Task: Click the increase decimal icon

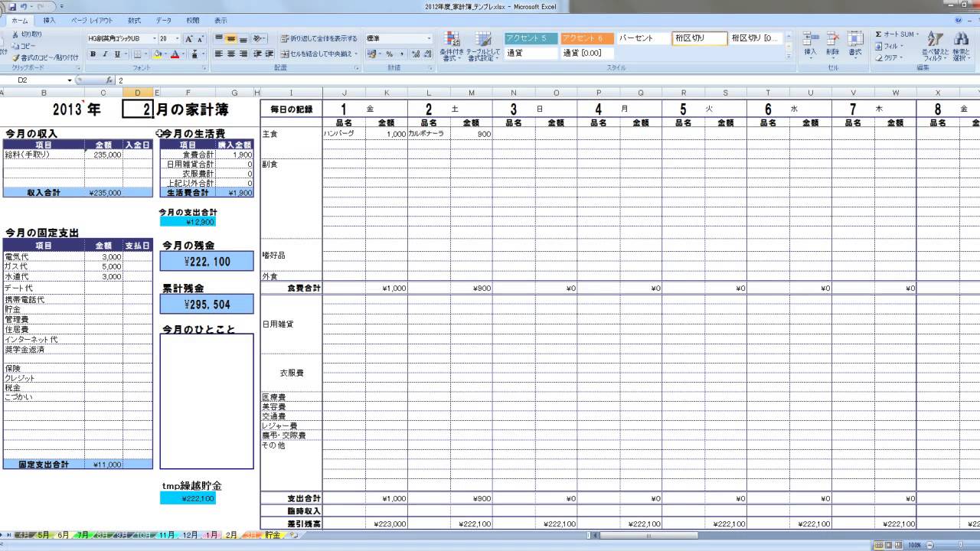Action: (x=415, y=54)
